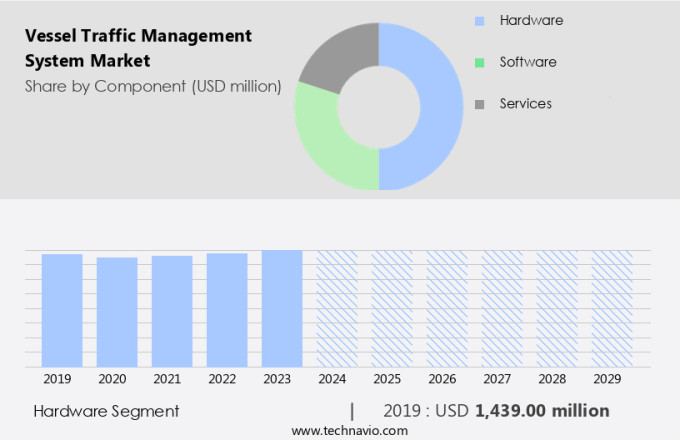680x440 pixels.
Task: Click the 2021 bar in chart
Action: tap(172, 311)
